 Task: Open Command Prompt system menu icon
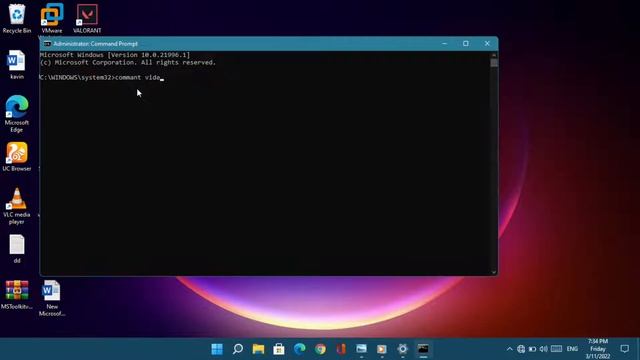pos(47,44)
